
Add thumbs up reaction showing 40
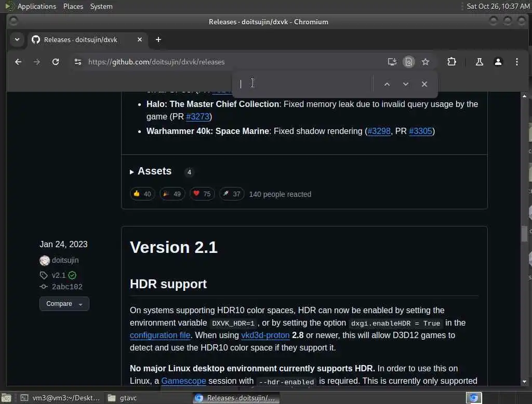[142, 194]
